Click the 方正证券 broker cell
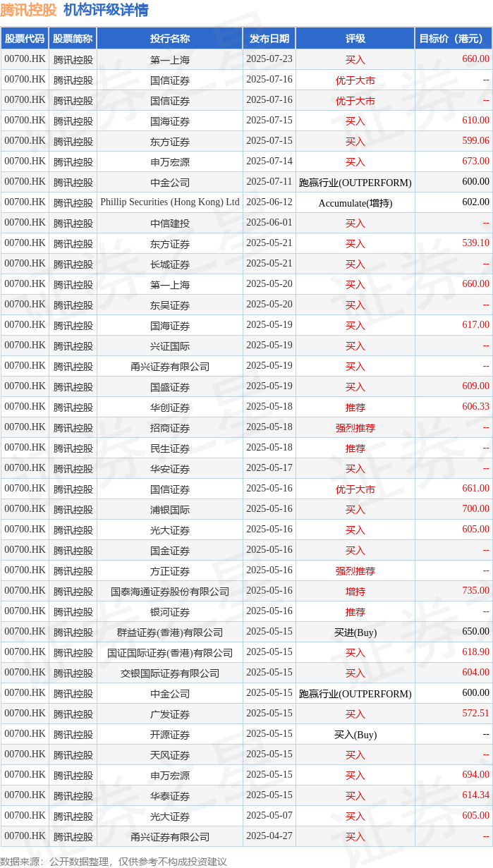 [170, 571]
